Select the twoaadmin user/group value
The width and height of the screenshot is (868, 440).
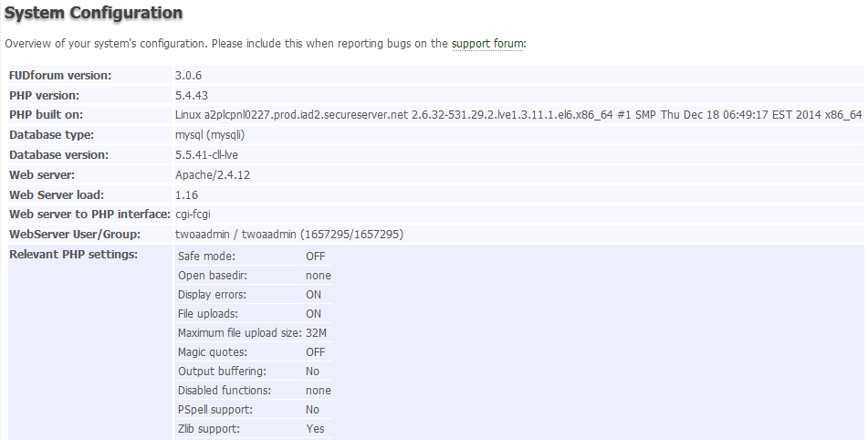(x=289, y=235)
